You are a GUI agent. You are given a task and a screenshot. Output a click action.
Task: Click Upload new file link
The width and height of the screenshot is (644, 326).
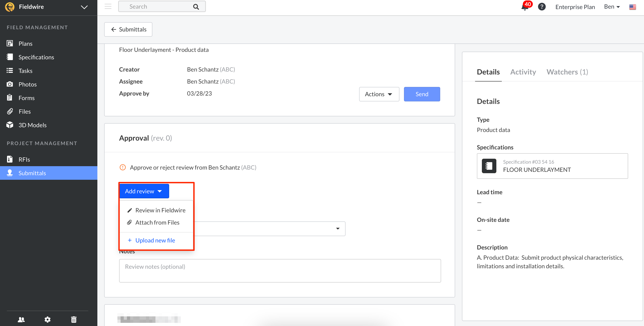point(155,240)
